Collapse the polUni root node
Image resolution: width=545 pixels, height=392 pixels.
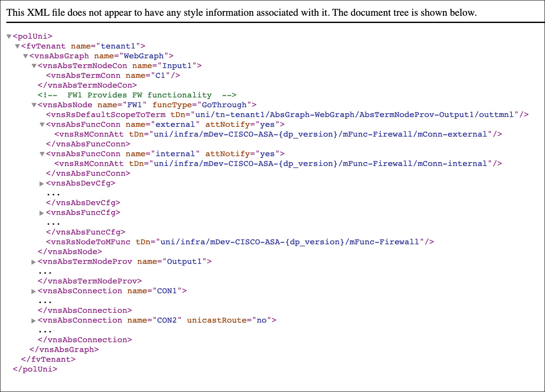coord(9,37)
